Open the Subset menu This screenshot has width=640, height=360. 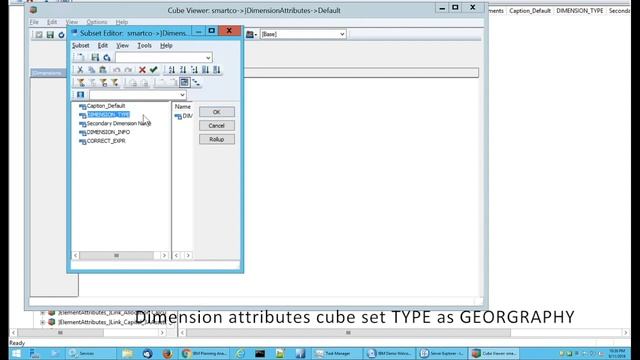coord(81,45)
